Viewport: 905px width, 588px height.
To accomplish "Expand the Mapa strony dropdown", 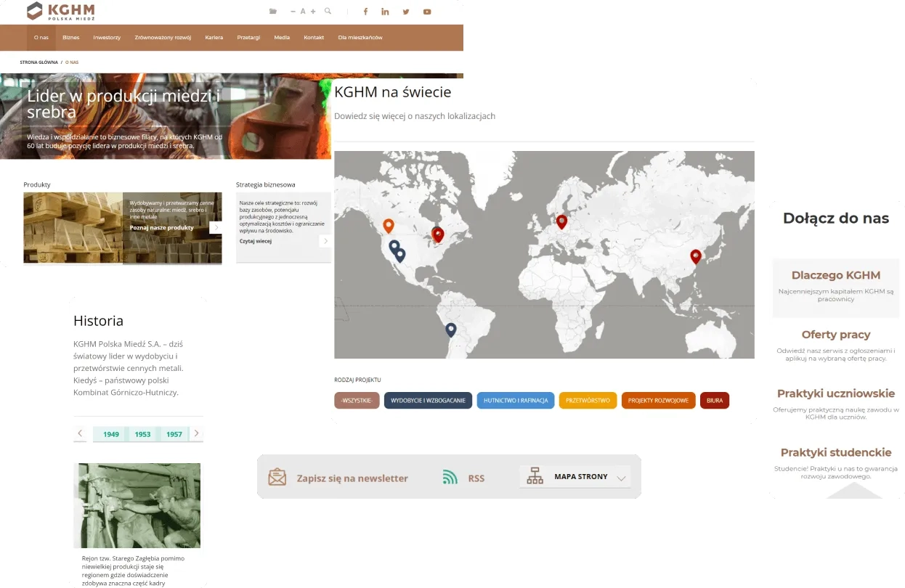I will (x=620, y=478).
